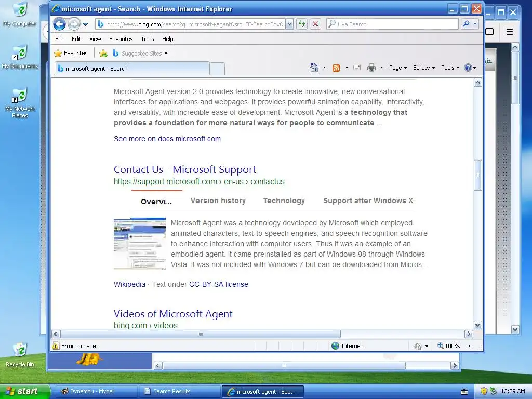Open the Page command bar menu
Screen dimensions: 532x399
point(397,68)
